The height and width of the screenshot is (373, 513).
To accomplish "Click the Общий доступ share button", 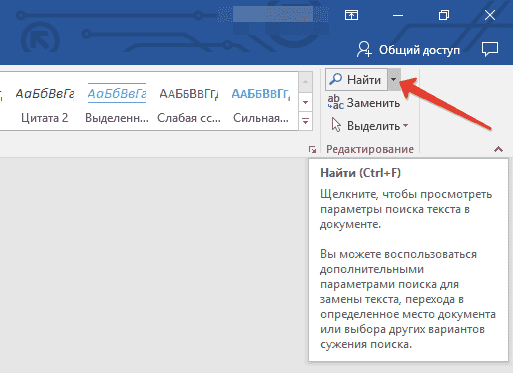I will point(408,50).
